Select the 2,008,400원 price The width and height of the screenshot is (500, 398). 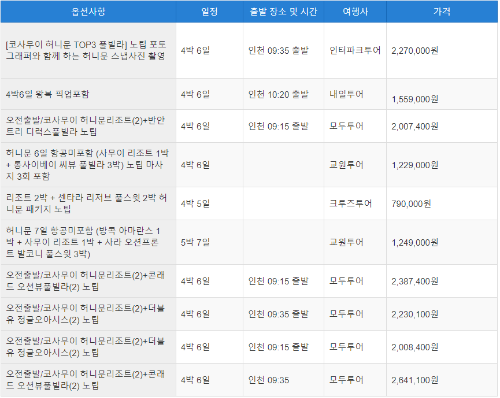[x=415, y=347]
